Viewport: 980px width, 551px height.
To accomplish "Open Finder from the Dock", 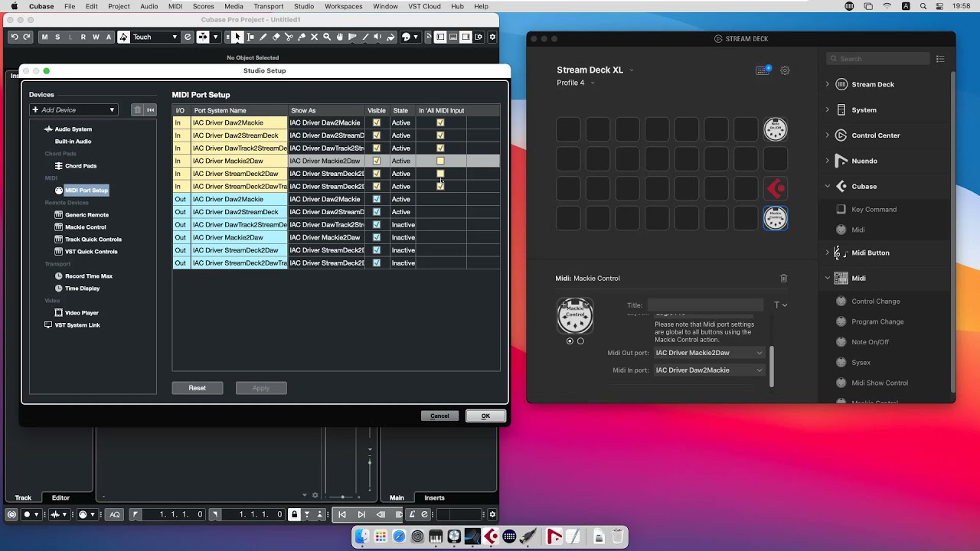I will click(x=362, y=536).
